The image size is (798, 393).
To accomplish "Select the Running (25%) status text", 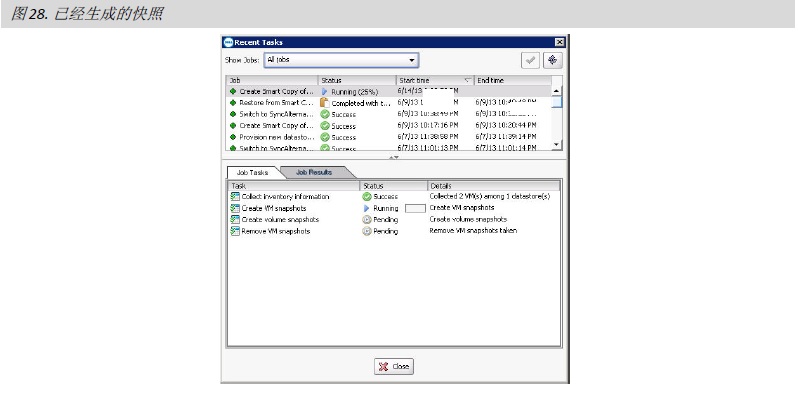I will (x=355, y=92).
